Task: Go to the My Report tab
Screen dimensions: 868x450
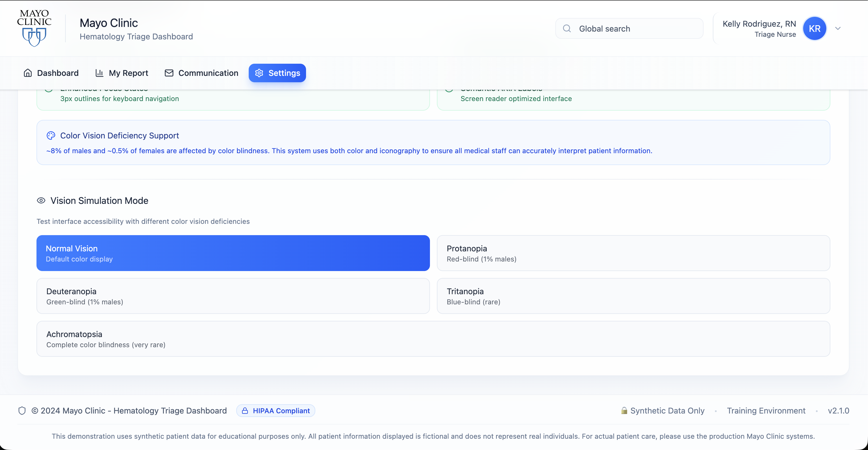Action: click(x=122, y=73)
